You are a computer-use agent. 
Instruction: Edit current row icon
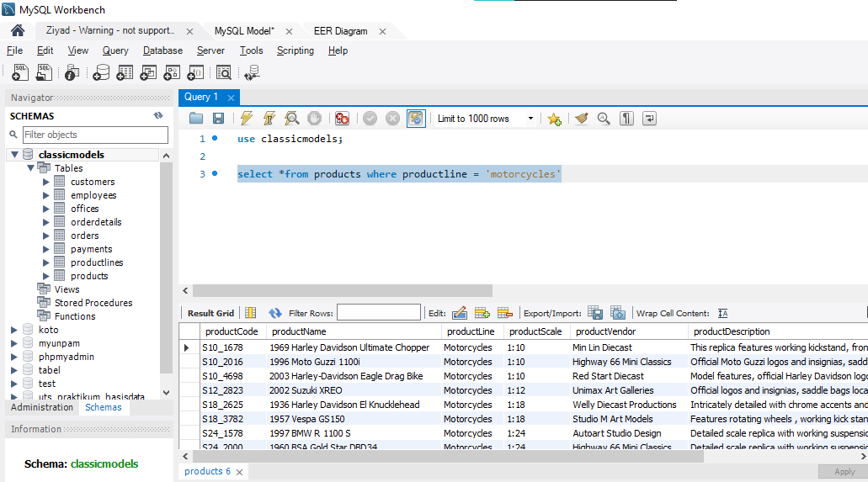pos(460,313)
